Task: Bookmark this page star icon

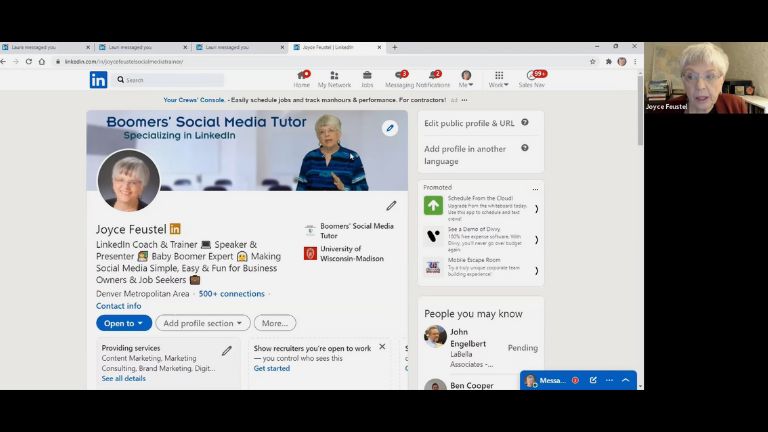Action: 593,62
